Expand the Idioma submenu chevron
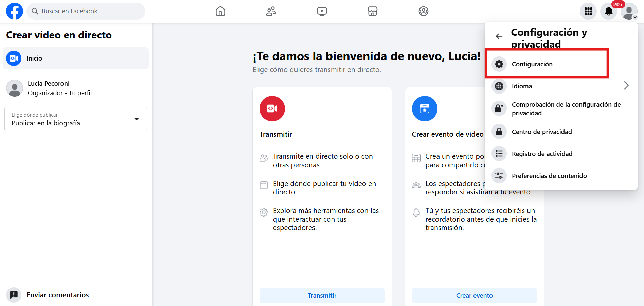 [626, 86]
